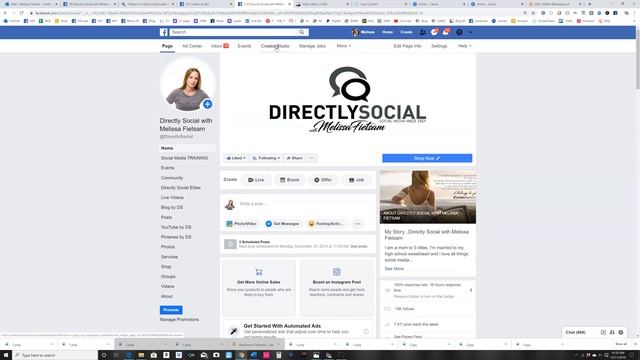The width and height of the screenshot is (640, 360).
Task: Click the Melissa profile link in top bar
Action: (x=363, y=32)
